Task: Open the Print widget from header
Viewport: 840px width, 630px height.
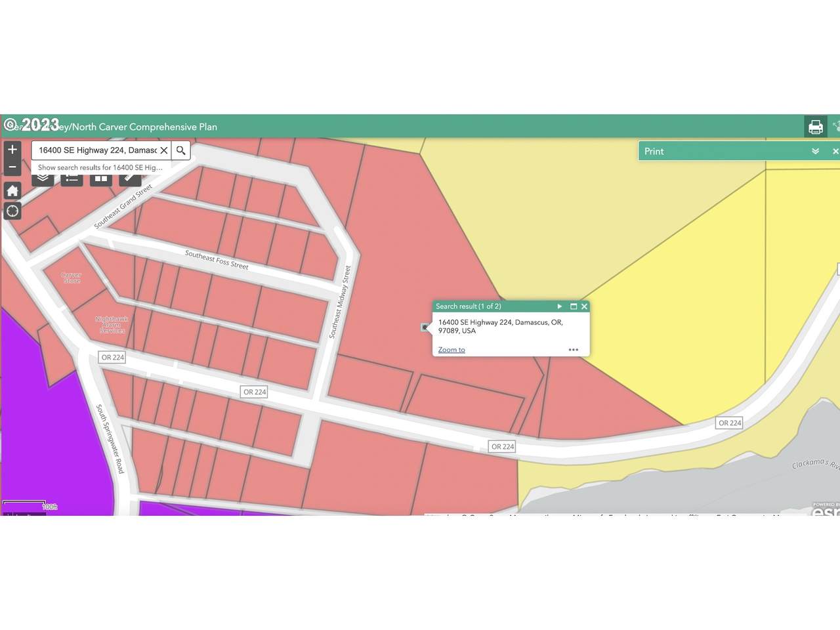Action: (815, 127)
